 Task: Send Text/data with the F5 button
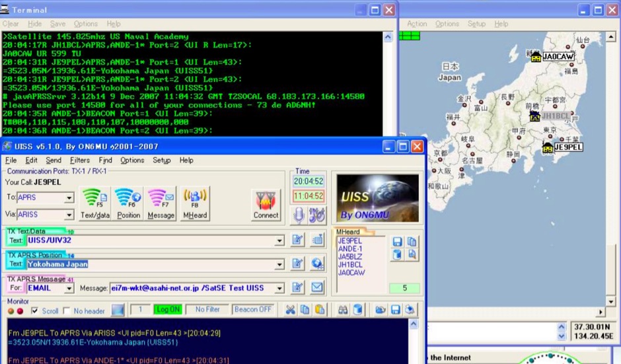coord(95,203)
